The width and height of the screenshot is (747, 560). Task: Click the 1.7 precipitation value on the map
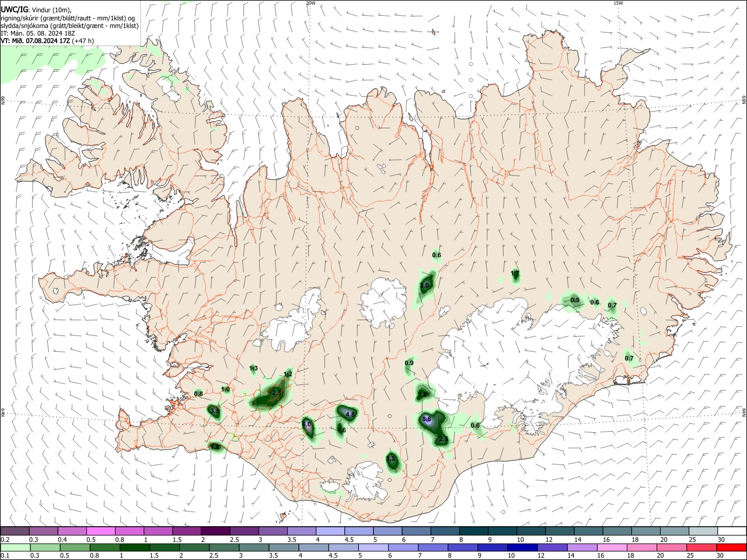tap(515, 273)
